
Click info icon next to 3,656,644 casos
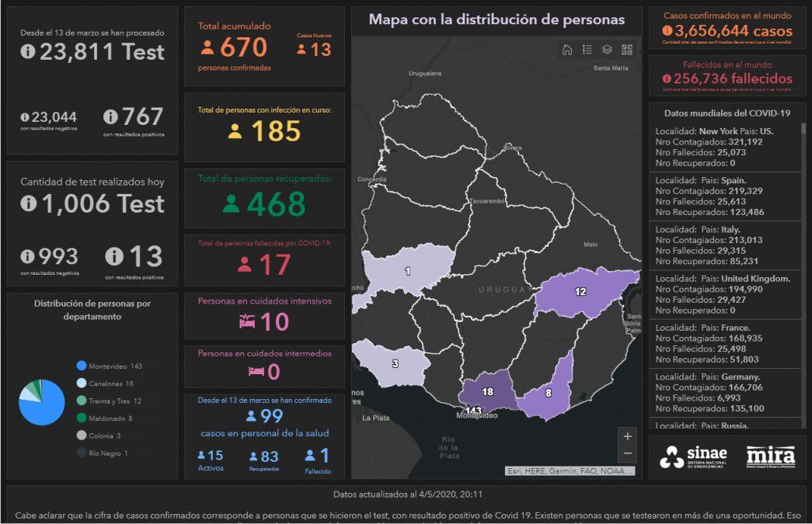(667, 31)
